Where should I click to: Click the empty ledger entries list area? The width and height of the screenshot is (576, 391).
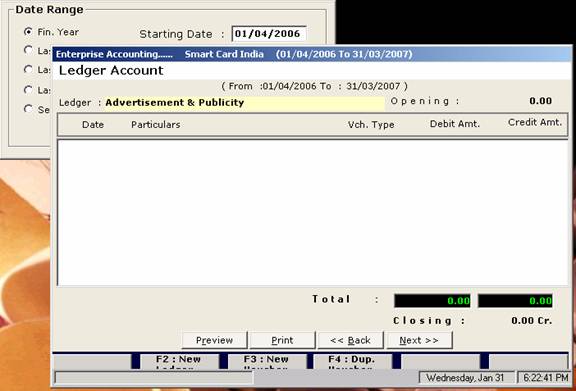click(x=313, y=212)
